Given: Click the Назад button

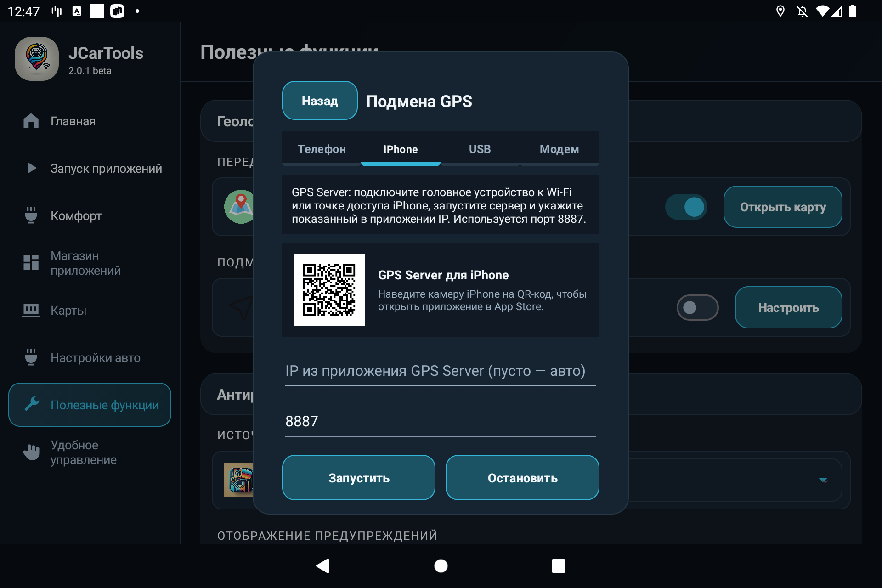Looking at the screenshot, I should tap(320, 101).
